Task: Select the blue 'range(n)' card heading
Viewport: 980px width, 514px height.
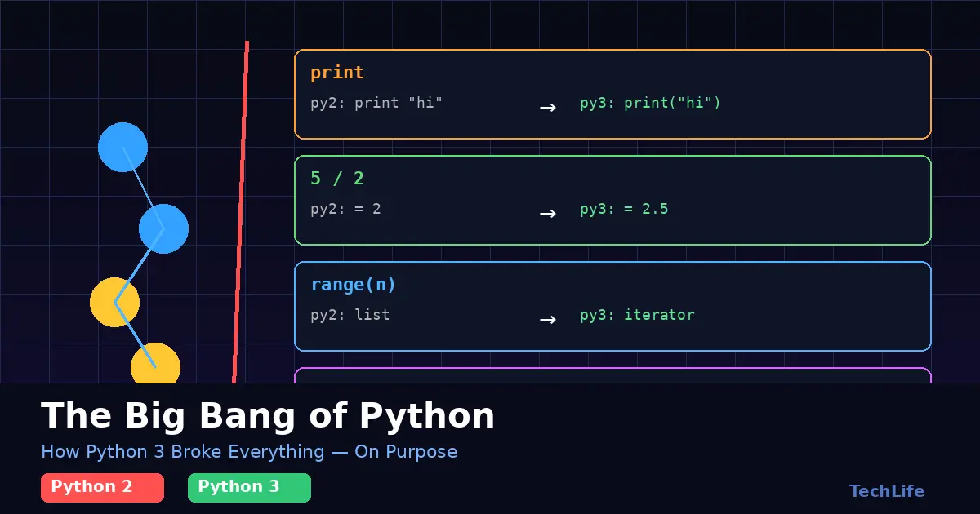Action: pos(353,285)
